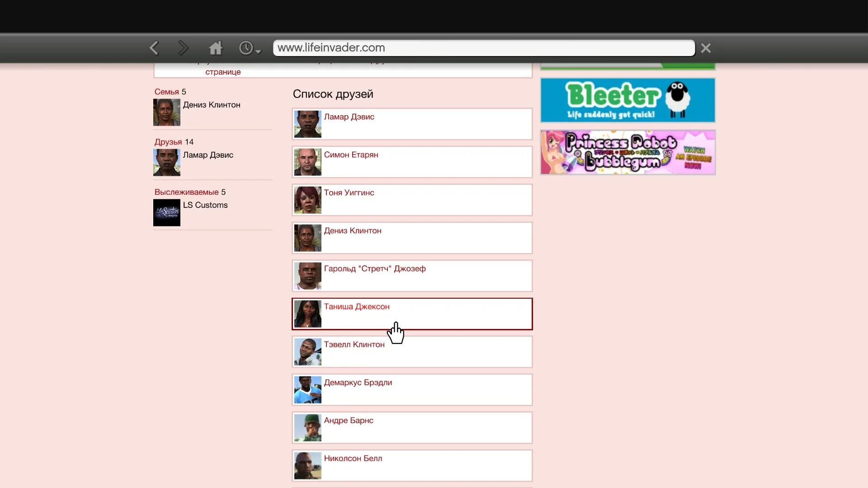868x488 pixels.
Task: Open highlighted Таниша Джексон profile
Action: [x=356, y=307]
